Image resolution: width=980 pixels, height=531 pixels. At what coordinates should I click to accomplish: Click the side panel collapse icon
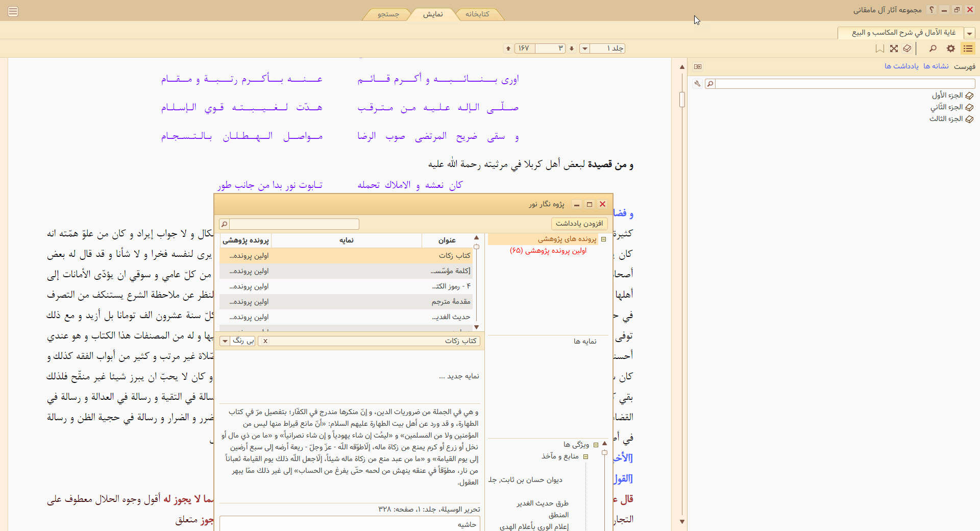pyautogui.click(x=698, y=66)
